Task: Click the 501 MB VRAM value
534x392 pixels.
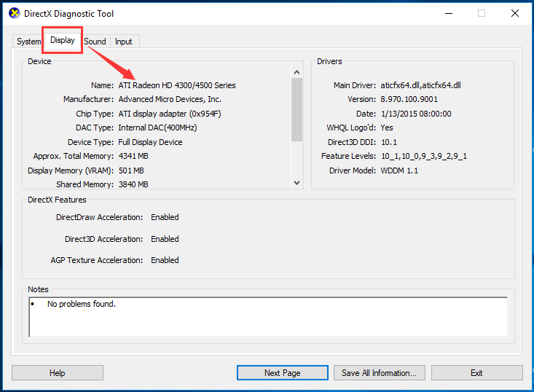Action: pos(131,170)
